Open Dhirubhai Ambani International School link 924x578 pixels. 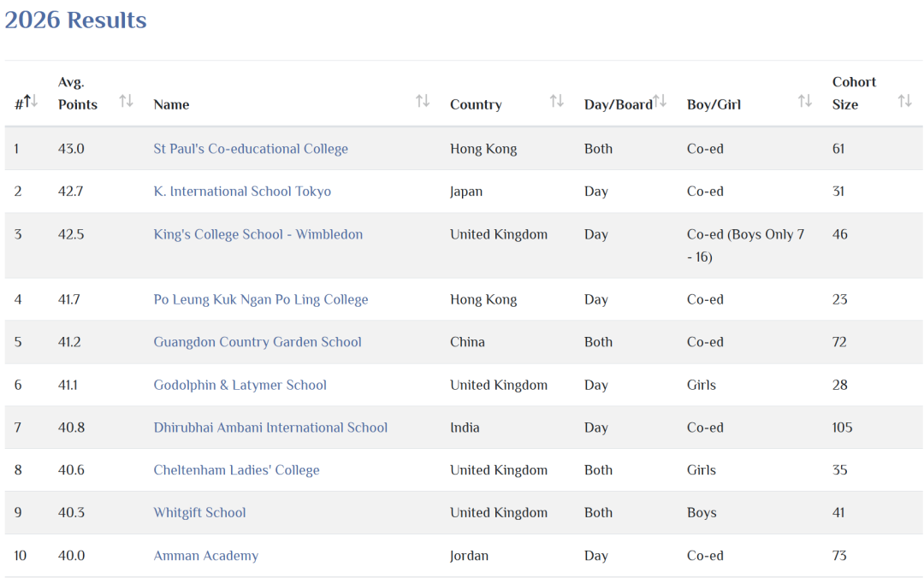pos(270,428)
